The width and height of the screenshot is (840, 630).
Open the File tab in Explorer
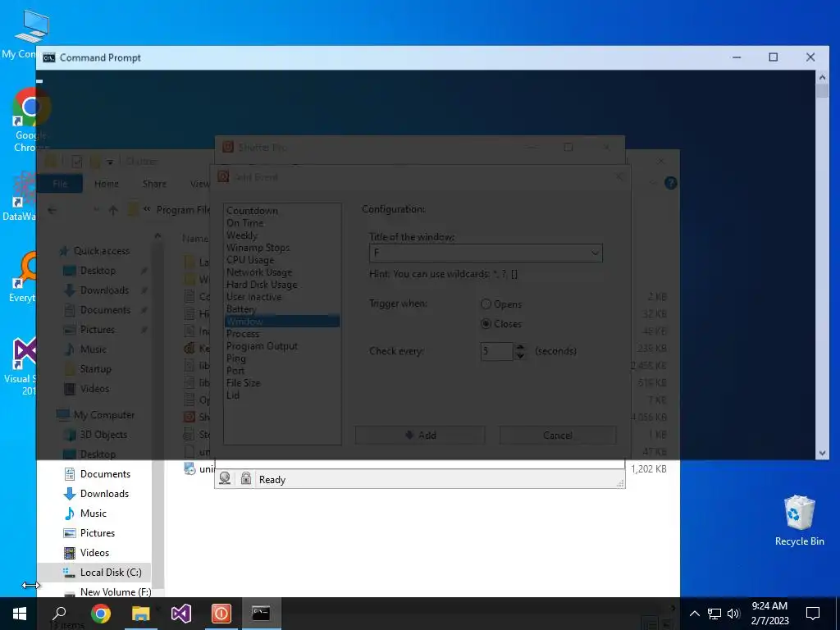60,184
